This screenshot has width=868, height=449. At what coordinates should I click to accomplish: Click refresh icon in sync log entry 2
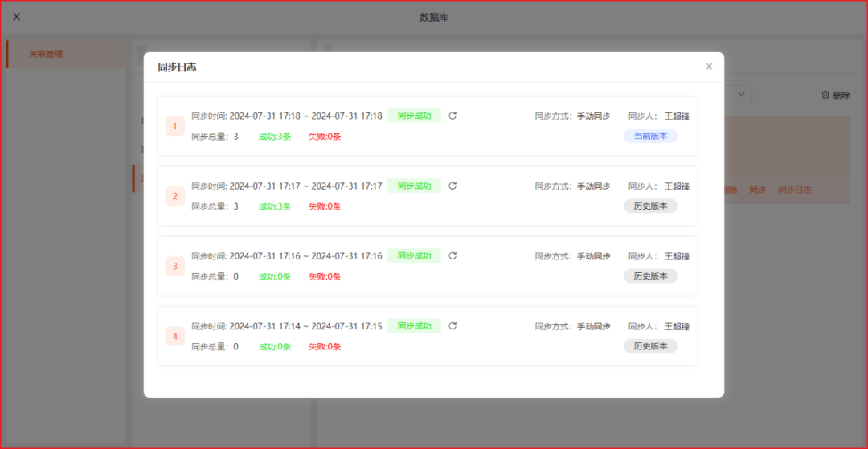452,186
